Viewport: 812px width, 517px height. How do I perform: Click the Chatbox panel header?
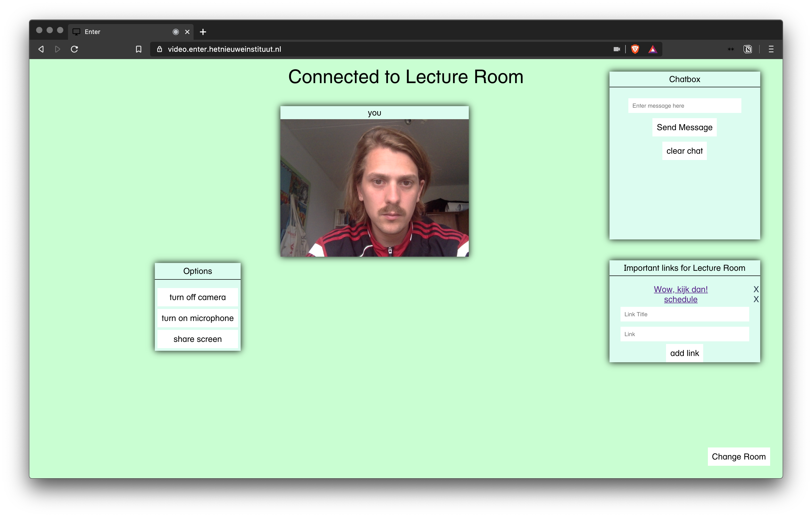685,79
